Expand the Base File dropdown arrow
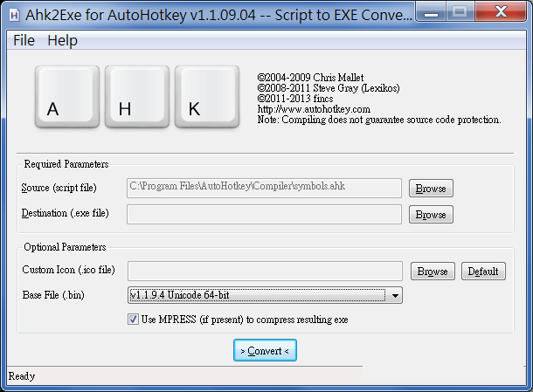 [x=396, y=296]
